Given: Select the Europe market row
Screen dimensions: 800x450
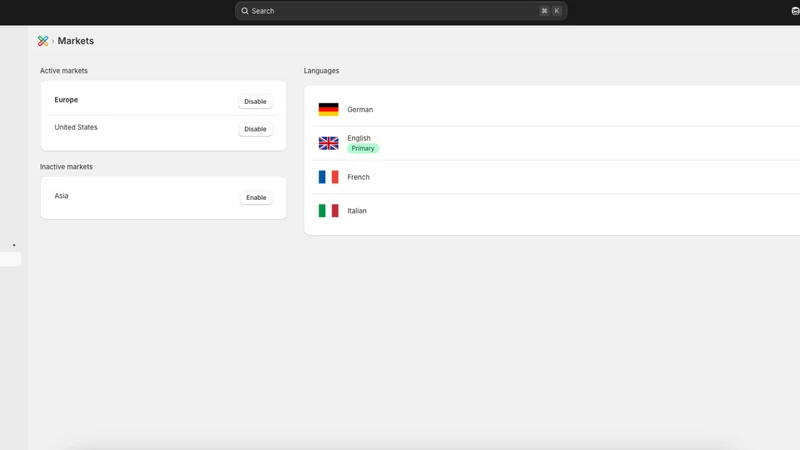Looking at the screenshot, I should pos(163,101).
